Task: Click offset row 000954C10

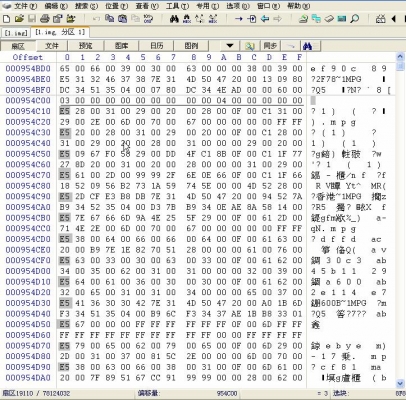Action: tap(28, 111)
